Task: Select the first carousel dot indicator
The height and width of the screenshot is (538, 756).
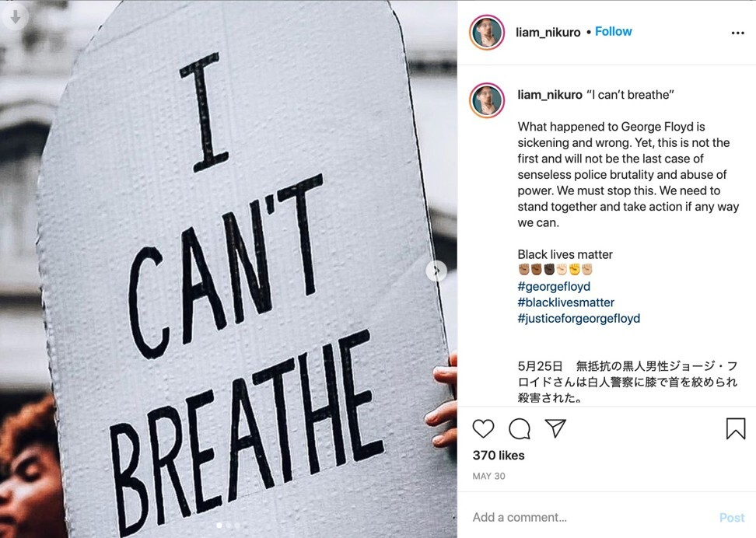Action: pos(219,526)
